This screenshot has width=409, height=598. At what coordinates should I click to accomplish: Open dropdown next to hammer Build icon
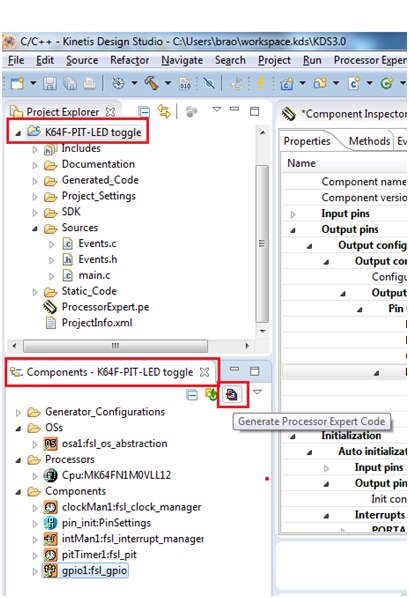click(168, 83)
